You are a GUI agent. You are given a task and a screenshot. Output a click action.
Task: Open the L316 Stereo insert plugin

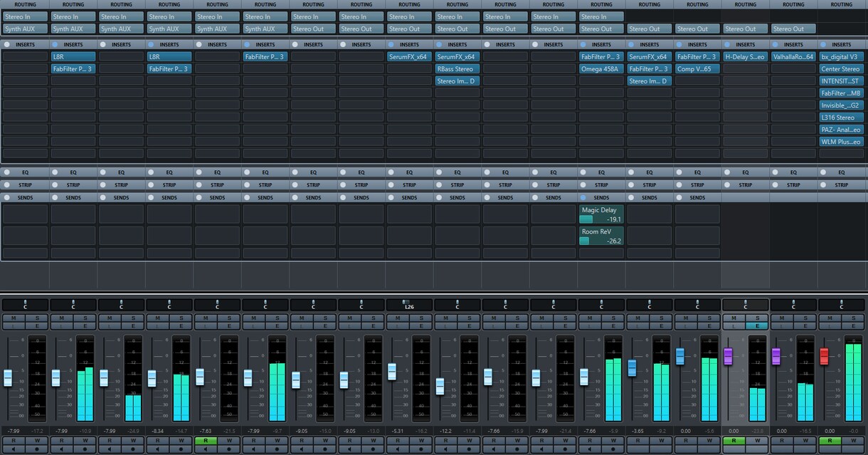tap(842, 117)
